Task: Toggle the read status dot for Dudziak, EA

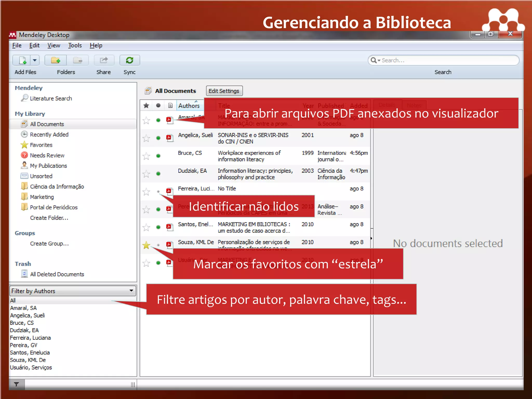Action: [158, 174]
